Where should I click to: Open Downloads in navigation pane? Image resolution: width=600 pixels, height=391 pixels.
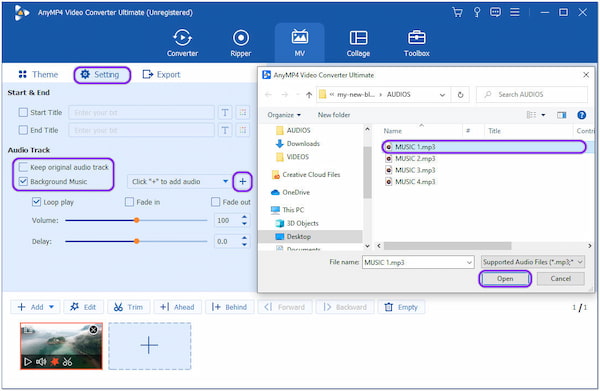point(298,143)
